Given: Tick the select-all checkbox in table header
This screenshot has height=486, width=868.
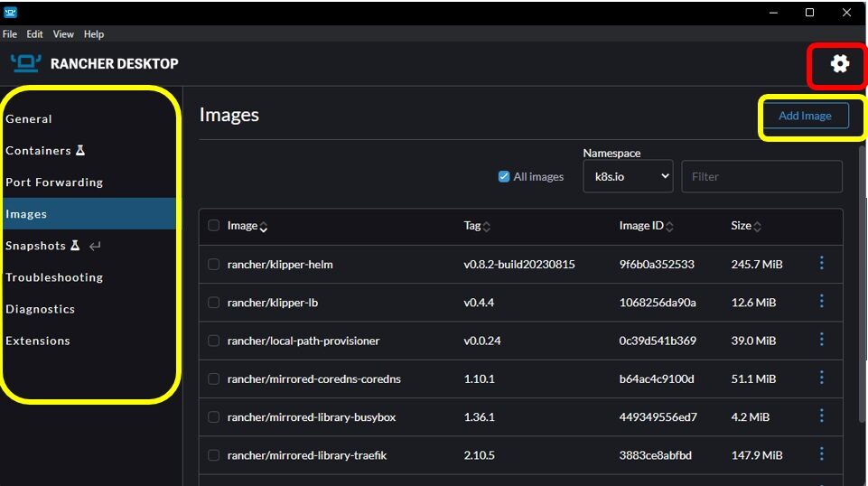Looking at the screenshot, I should (x=214, y=226).
